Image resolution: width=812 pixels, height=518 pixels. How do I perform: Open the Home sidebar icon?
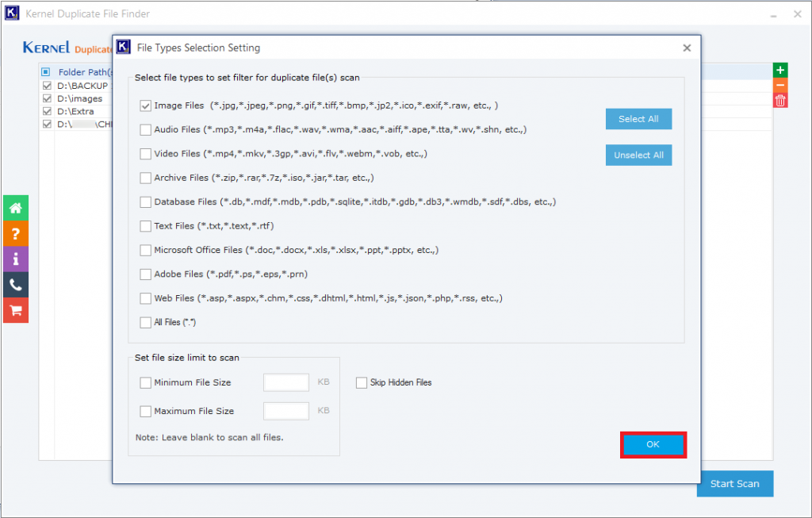tap(16, 209)
